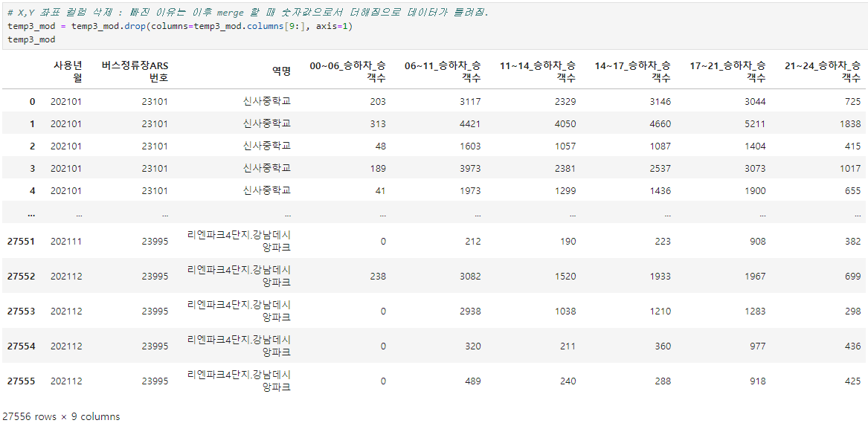Click value 1933 in row 27552
The width and height of the screenshot is (868, 426).
coord(660,276)
